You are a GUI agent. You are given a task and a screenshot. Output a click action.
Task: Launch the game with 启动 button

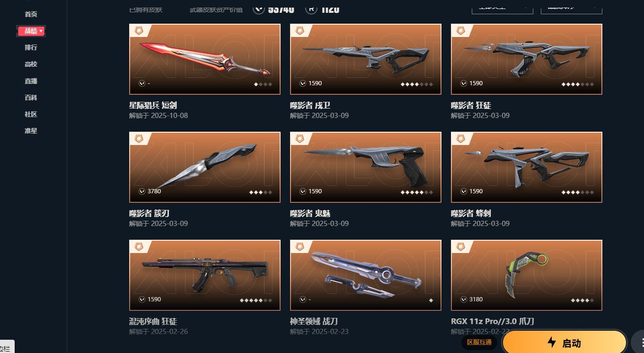tap(565, 343)
